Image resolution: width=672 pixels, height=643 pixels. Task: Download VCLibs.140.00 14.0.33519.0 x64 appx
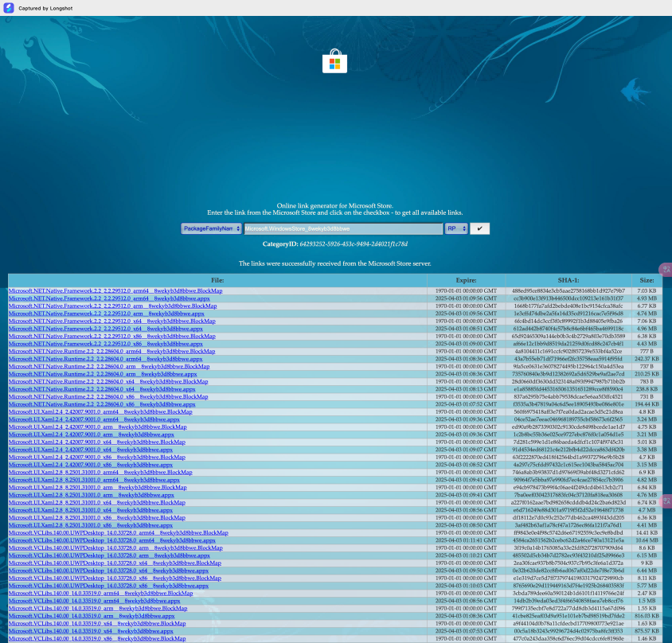tap(91, 631)
